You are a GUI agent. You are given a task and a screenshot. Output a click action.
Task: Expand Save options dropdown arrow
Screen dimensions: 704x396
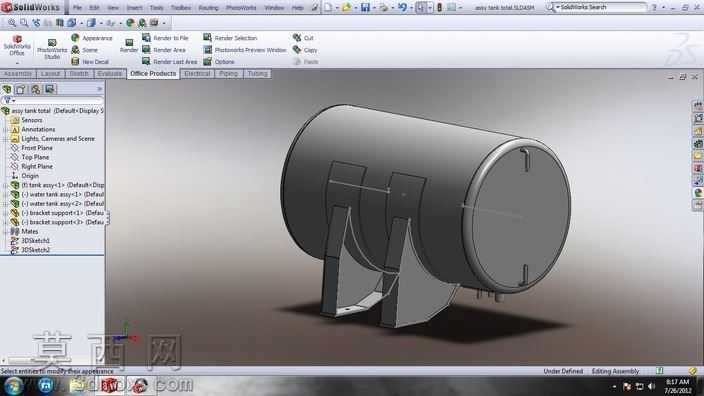374,8
